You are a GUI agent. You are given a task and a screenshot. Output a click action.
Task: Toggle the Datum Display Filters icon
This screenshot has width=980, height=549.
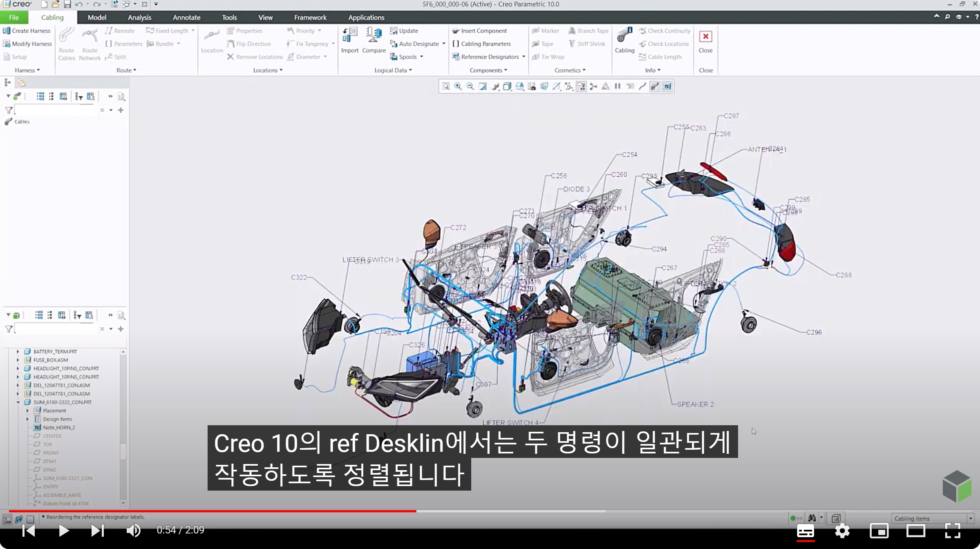click(x=569, y=86)
